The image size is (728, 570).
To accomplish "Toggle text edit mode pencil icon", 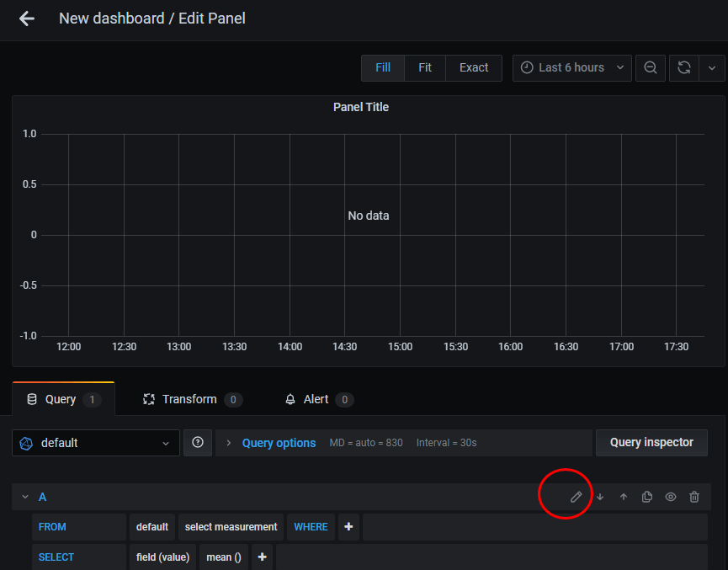I will click(577, 497).
